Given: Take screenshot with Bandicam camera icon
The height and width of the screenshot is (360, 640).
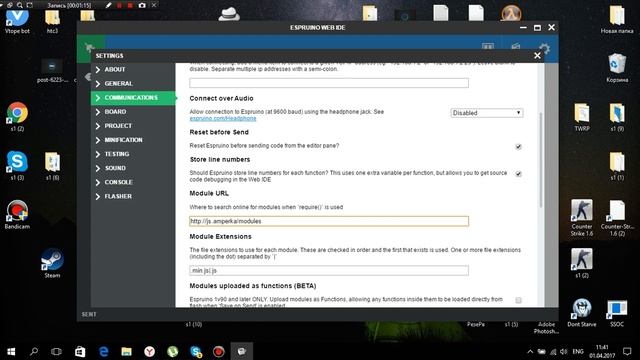Looking at the screenshot, I should [x=142, y=5].
